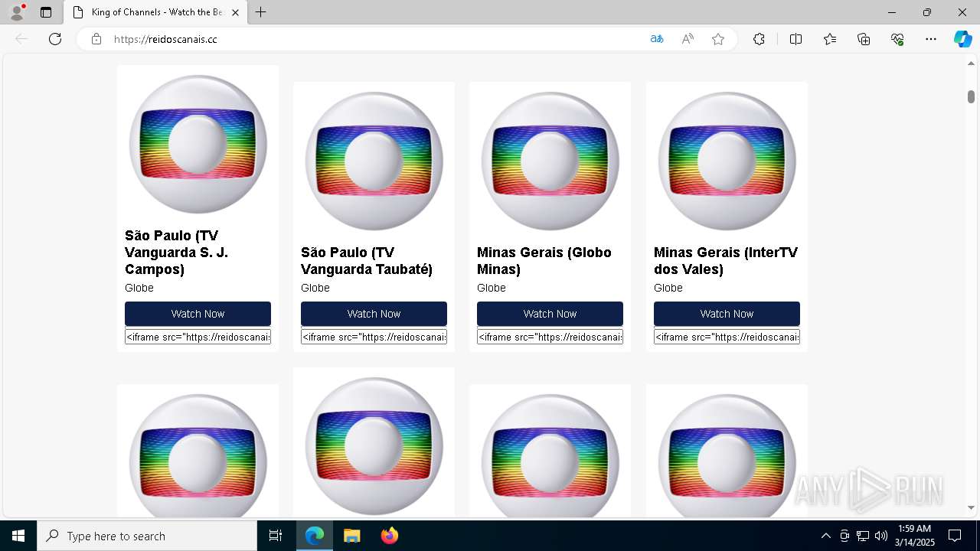Screen dimensions: 980x551
Task: Open Task View on taskbar
Action: click(276, 536)
